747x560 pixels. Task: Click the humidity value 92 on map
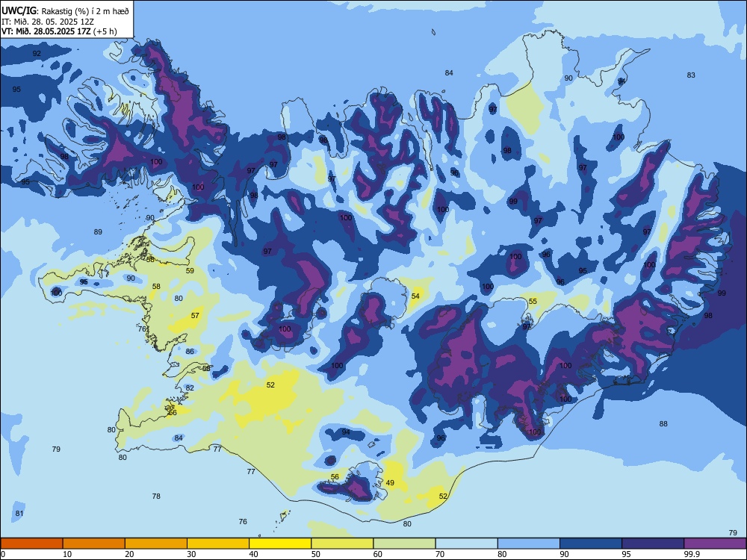point(37,53)
